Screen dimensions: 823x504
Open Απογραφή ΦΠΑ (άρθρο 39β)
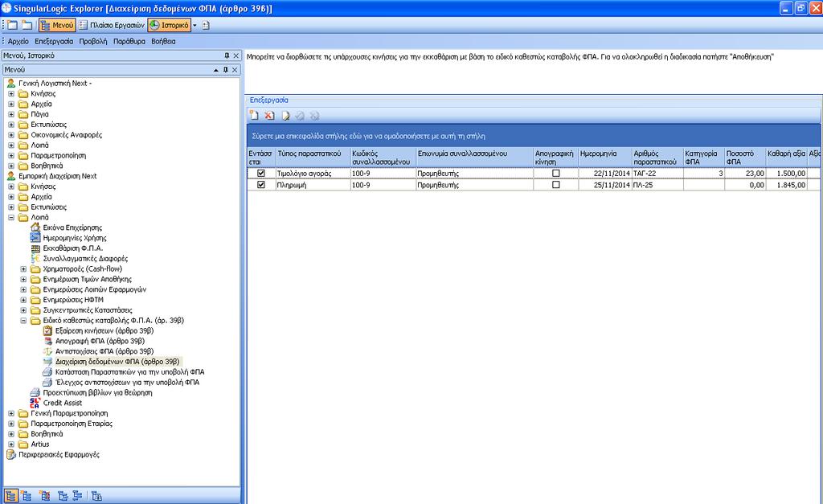pos(100,341)
